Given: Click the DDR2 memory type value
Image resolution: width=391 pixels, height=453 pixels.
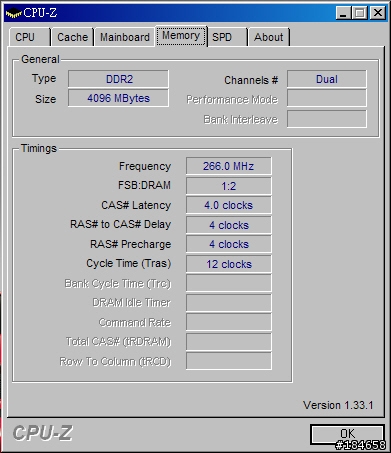Looking at the screenshot, I should tap(119, 79).
